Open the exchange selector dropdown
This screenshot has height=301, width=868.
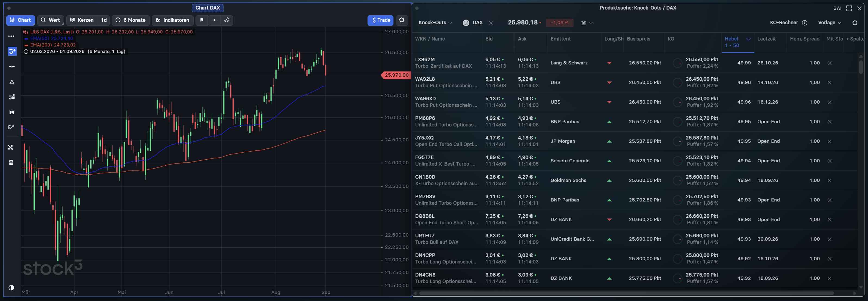click(x=587, y=23)
